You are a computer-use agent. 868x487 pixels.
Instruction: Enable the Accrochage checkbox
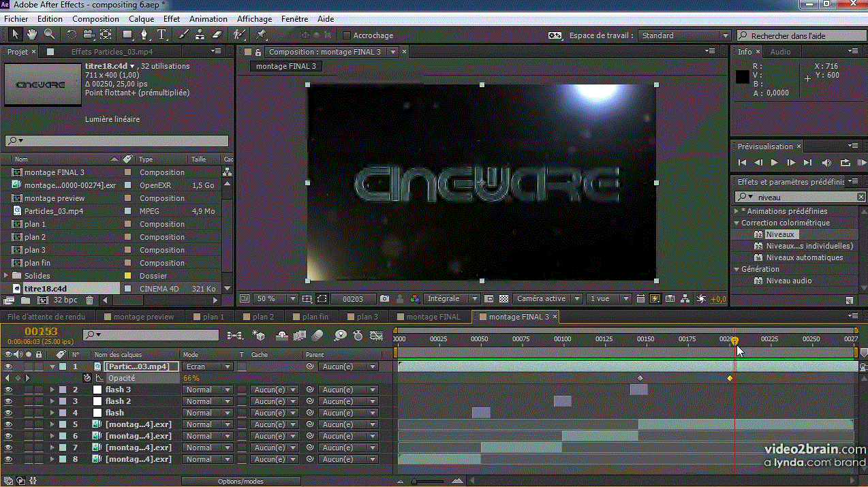[347, 35]
